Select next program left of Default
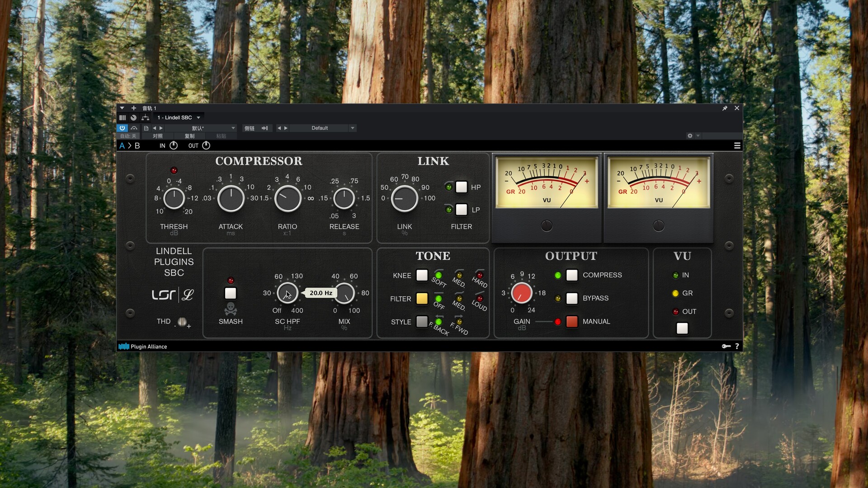This screenshot has height=488, width=868. 285,128
